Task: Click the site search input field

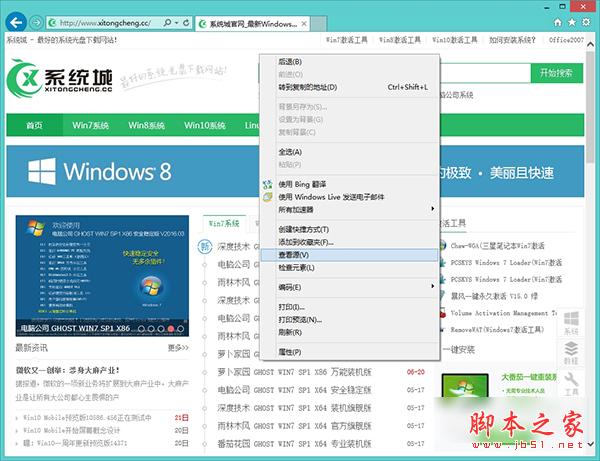Action: (x=485, y=73)
